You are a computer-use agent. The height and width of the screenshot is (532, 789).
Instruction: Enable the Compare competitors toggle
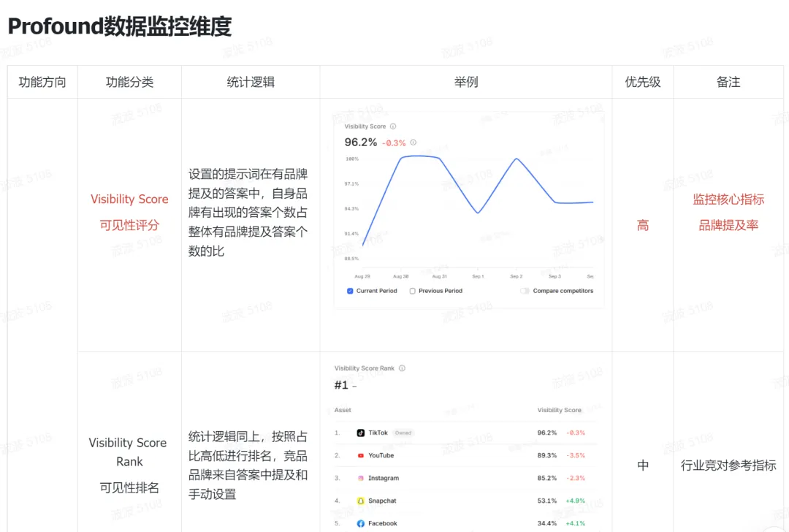pos(525,291)
